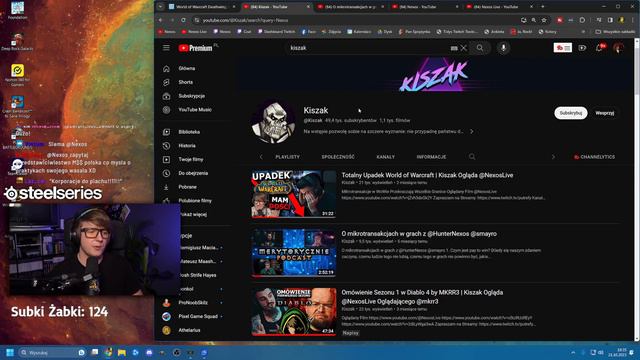Switch to the World of Warcraft browser tab

[202, 7]
